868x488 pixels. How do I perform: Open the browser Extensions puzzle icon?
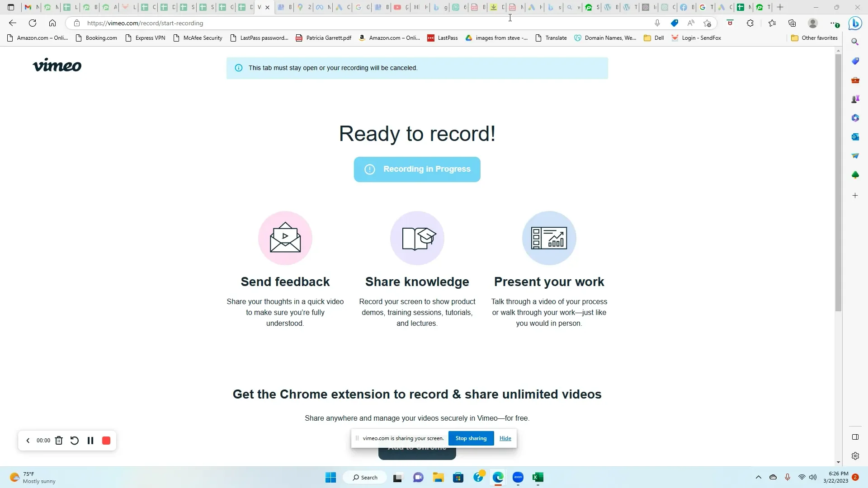750,23
